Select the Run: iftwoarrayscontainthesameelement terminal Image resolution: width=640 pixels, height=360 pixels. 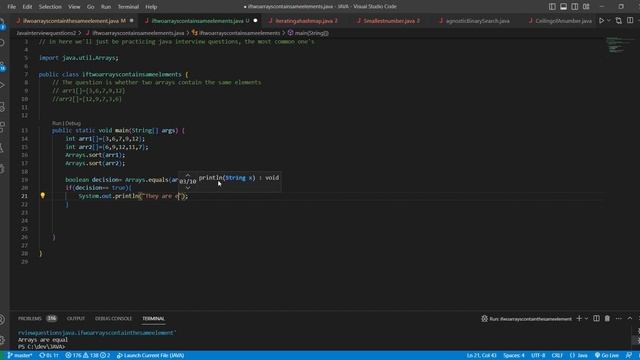point(527,319)
